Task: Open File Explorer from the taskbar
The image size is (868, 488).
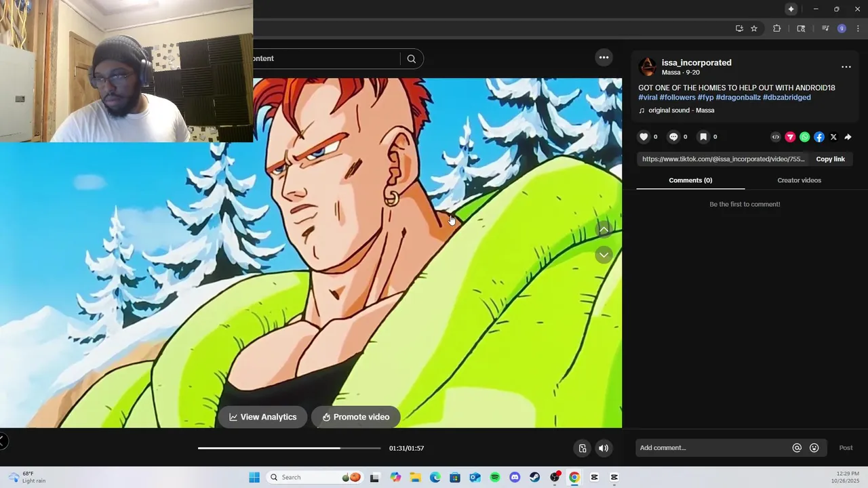Action: 415,477
